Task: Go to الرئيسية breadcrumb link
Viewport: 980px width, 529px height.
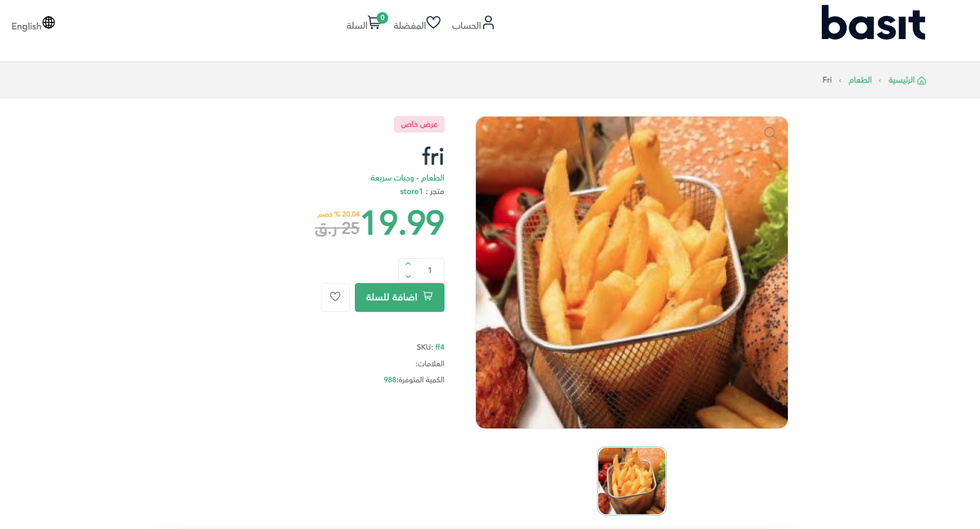Action: click(901, 80)
